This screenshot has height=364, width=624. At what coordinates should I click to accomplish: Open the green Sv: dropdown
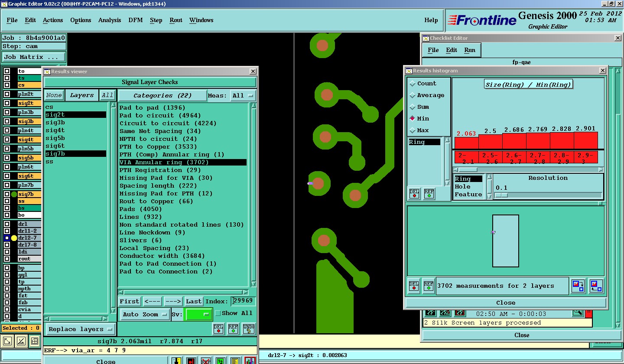coord(198,314)
